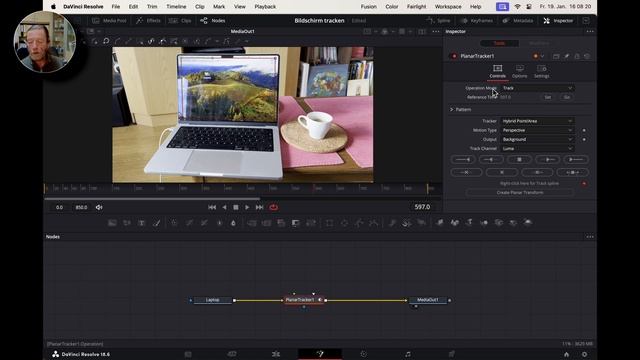Switch to the Settings tab

click(542, 71)
